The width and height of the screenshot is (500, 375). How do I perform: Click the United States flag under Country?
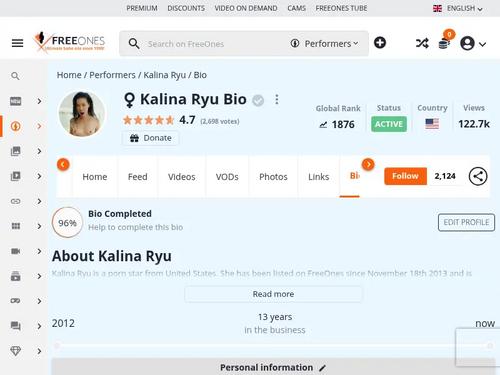[432, 124]
